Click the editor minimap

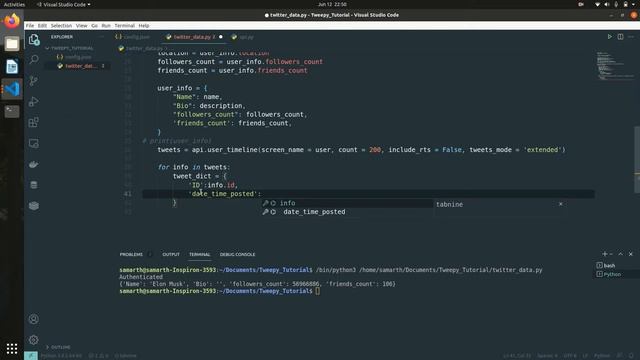615,66
